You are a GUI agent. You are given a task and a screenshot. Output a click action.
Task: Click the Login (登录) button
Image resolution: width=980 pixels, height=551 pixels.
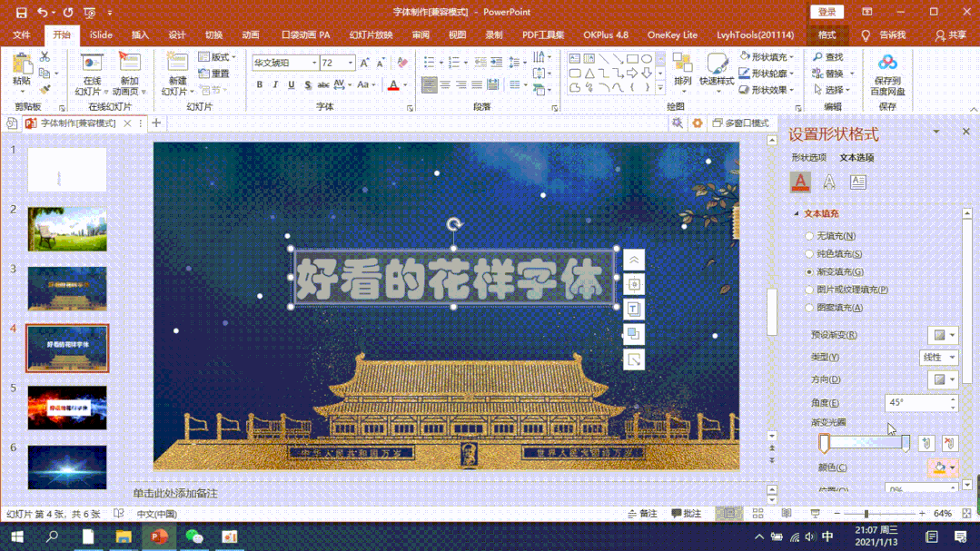point(827,12)
